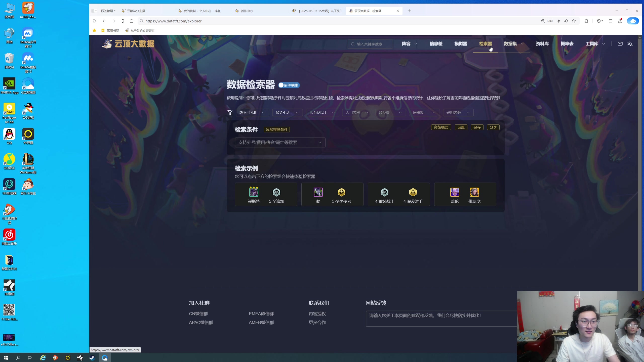Viewport: 644px width, 362px height.
Task: Open the browser extensions puzzle icon
Action: 586,21
